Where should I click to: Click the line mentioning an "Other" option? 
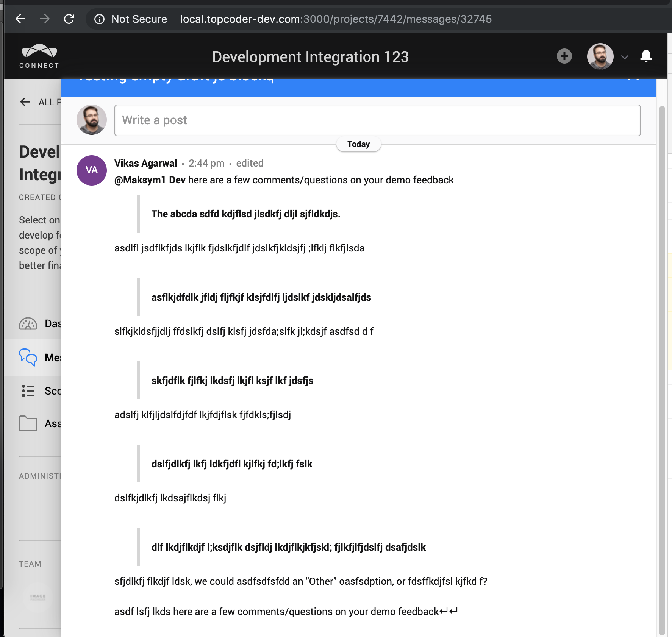[301, 581]
